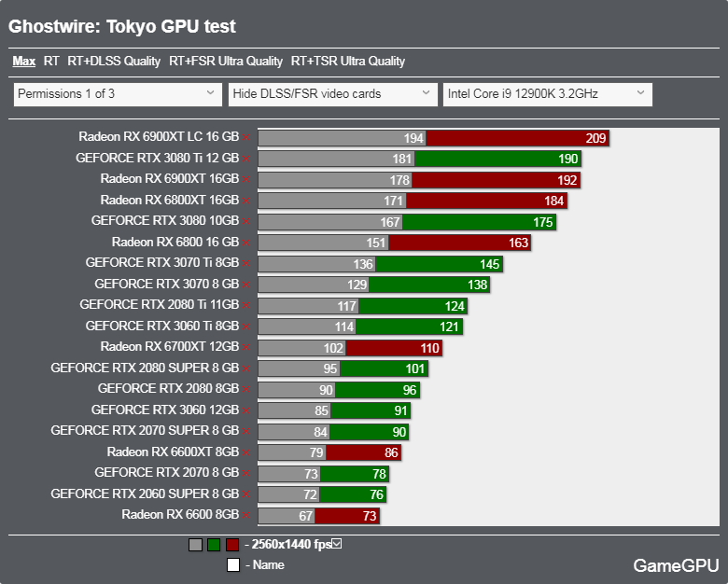Viewport: 728px width, 584px height.
Task: Remove GEFORCE RTX 2060 SUPER 8 GB via X
Action: [246, 494]
